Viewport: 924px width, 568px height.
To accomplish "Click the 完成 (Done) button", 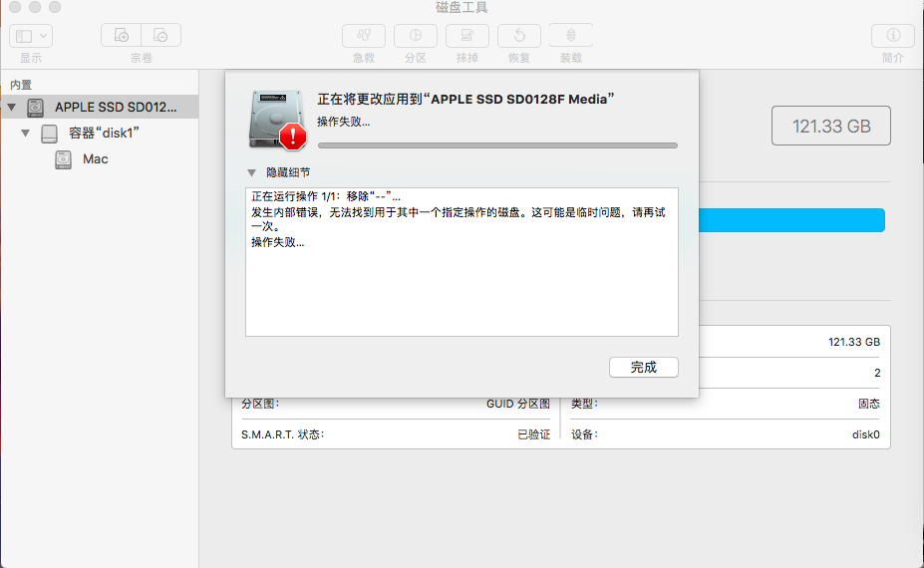I will [643, 368].
